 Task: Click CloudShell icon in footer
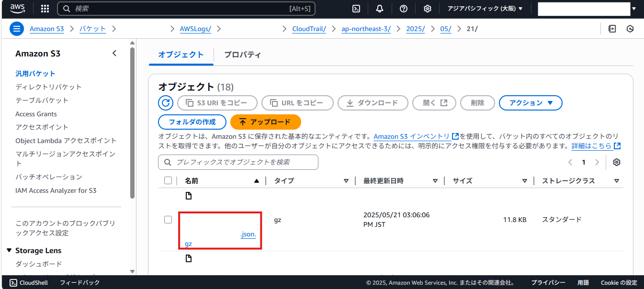click(13, 283)
